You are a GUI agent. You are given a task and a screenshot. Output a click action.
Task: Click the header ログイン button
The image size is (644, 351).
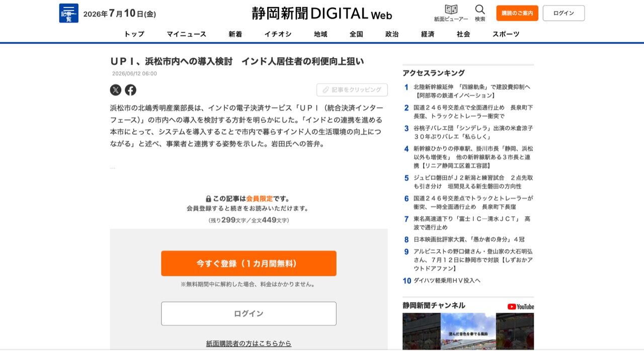click(x=563, y=13)
